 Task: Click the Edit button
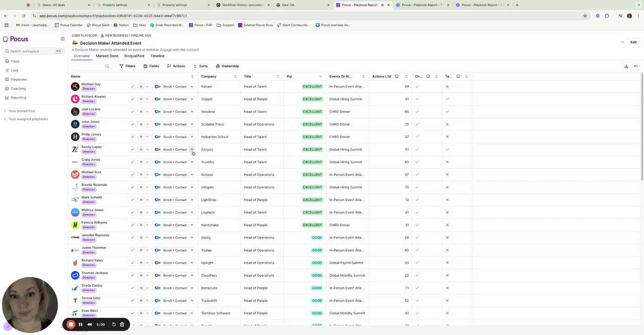tap(633, 42)
